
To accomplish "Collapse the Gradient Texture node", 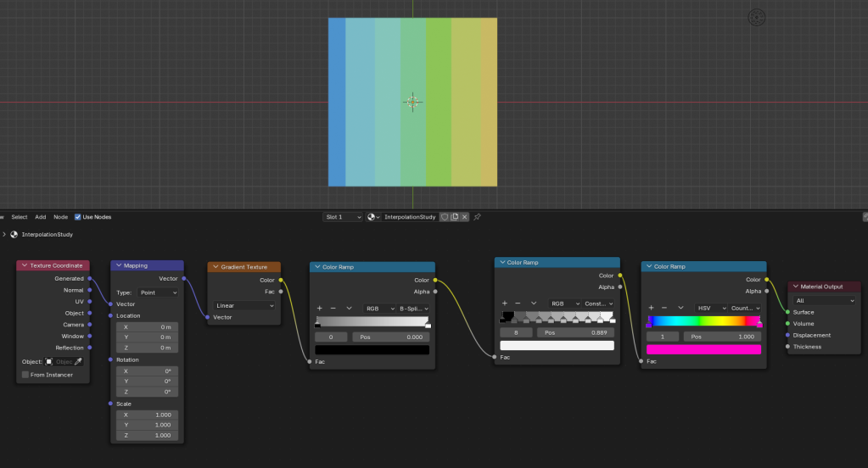I will pyautogui.click(x=215, y=267).
